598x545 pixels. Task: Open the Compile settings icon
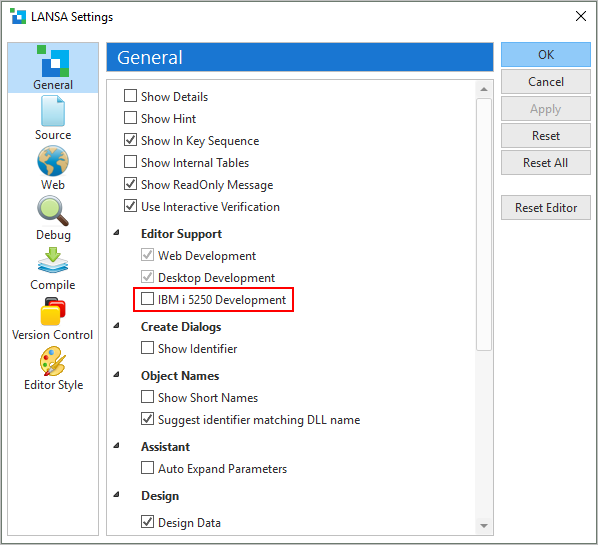tap(53, 260)
